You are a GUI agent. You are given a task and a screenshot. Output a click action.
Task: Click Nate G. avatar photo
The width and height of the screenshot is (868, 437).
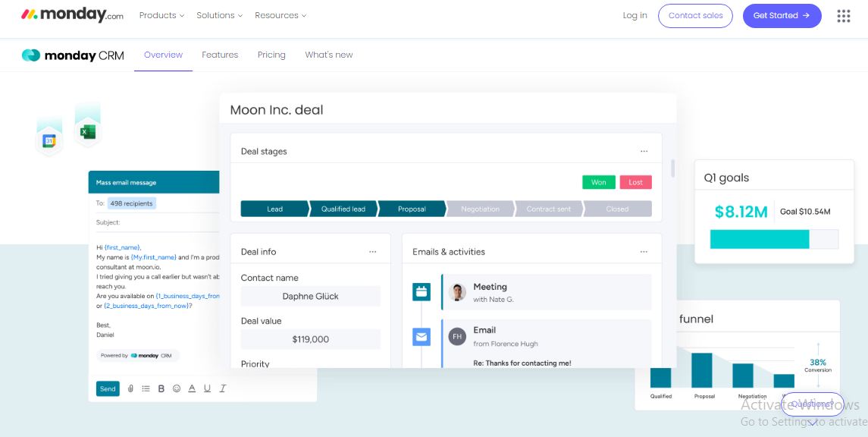pyautogui.click(x=457, y=292)
